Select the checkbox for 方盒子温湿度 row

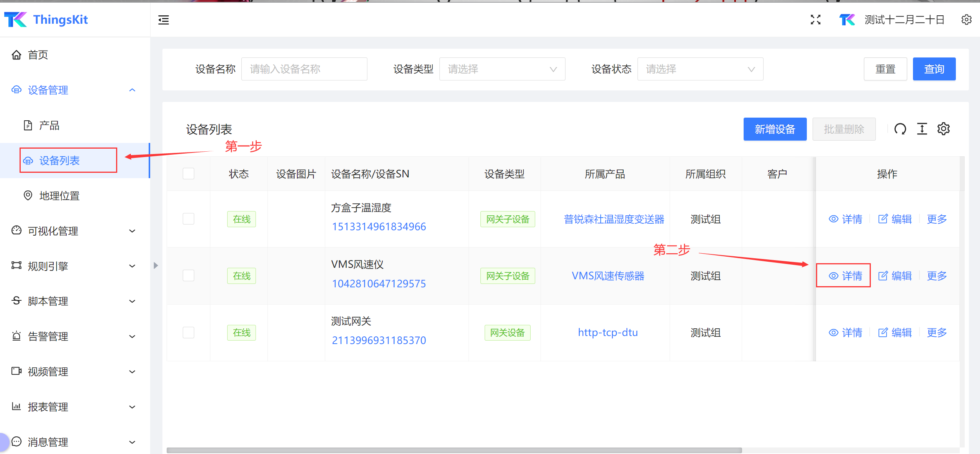click(x=188, y=219)
